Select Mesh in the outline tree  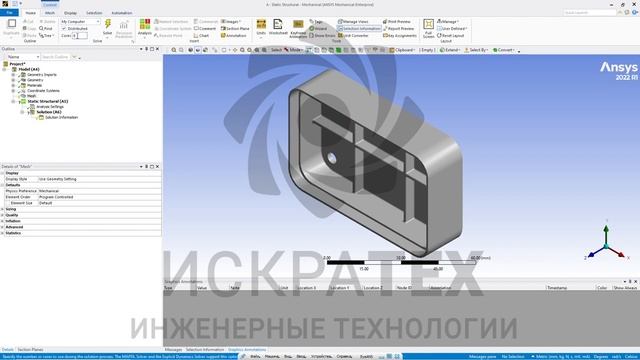[x=31, y=96]
